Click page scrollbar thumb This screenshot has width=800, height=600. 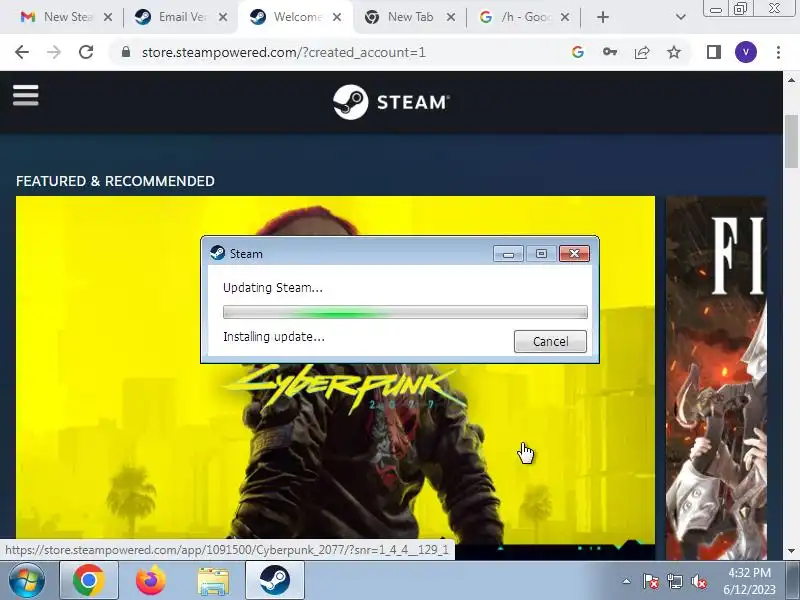791,141
